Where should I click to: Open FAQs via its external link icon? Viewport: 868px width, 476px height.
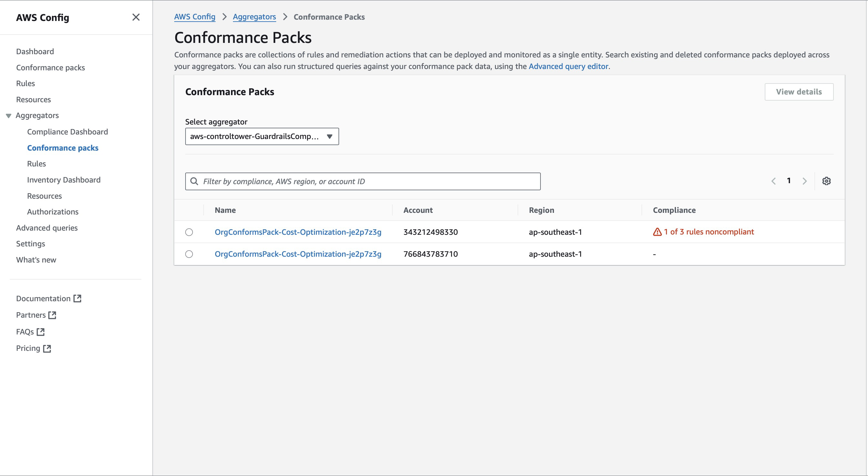40,332
